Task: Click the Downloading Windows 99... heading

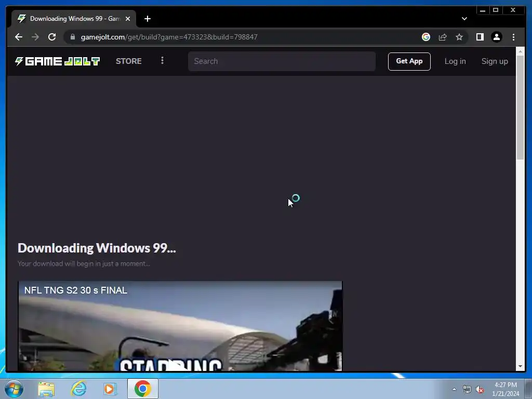Action: click(x=97, y=248)
